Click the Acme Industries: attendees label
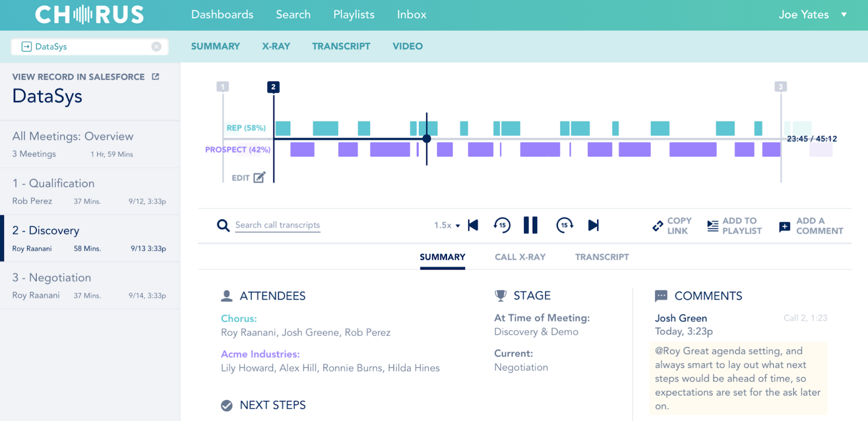 260,354
